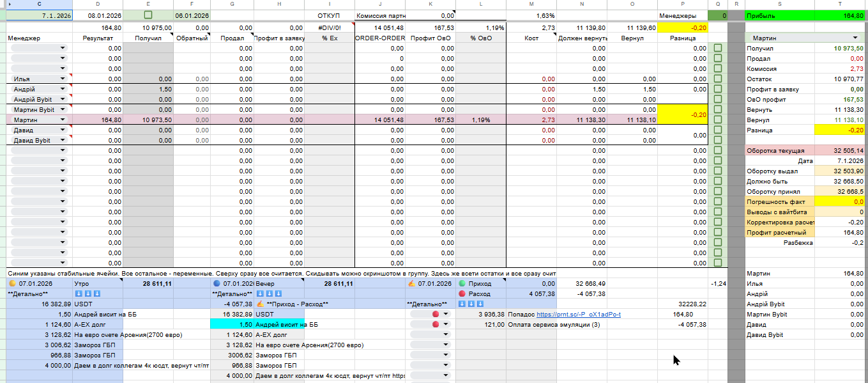This screenshot has height=383, width=868.
Task: Click the 06.01.2026 date cell
Action: pos(192,15)
